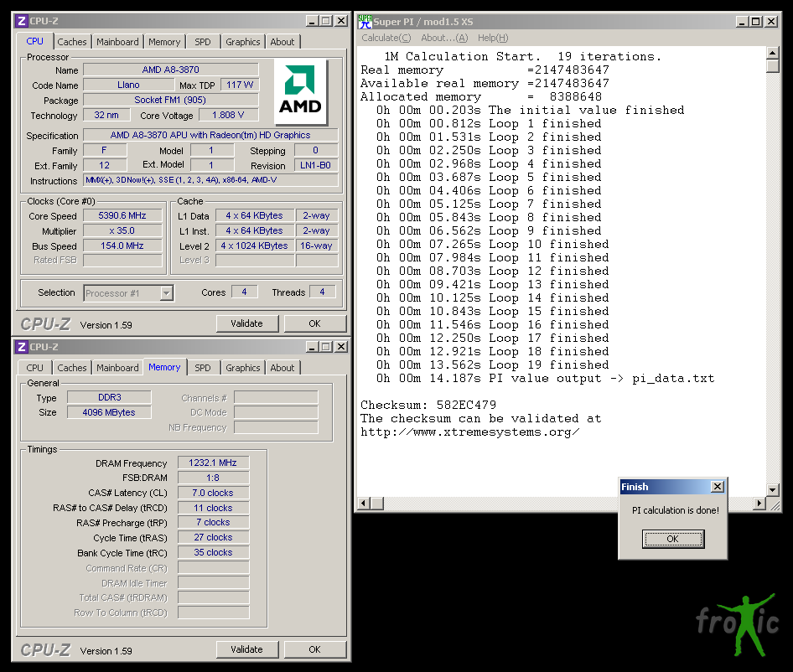The image size is (793, 672).
Task: Open About tab in top CPU-Z window
Action: tap(282, 42)
